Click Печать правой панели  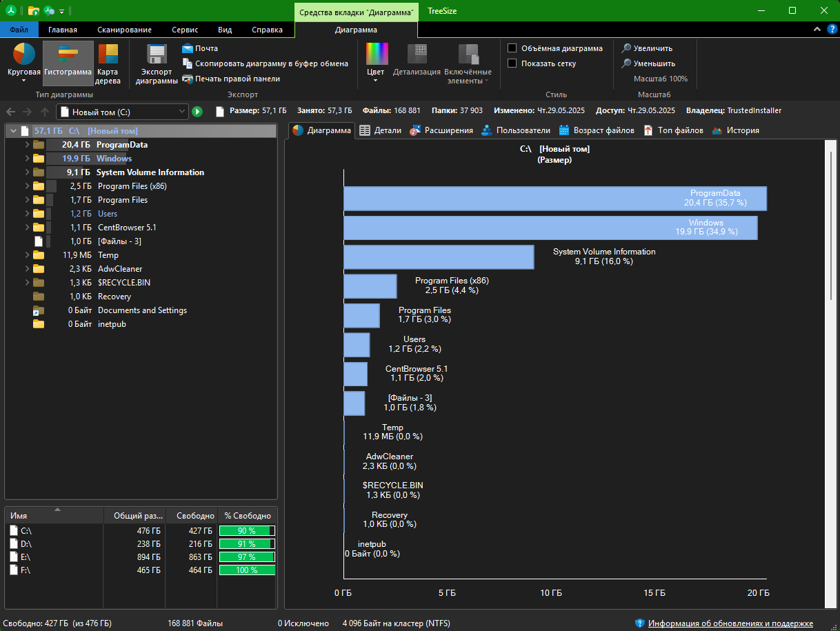[231, 79]
